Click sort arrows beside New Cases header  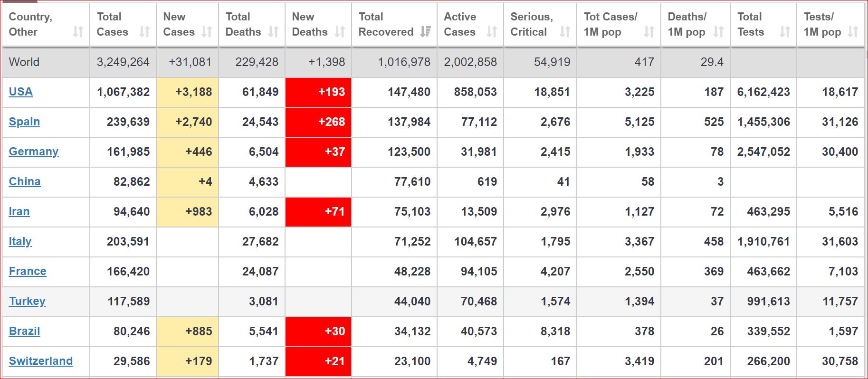[x=207, y=32]
